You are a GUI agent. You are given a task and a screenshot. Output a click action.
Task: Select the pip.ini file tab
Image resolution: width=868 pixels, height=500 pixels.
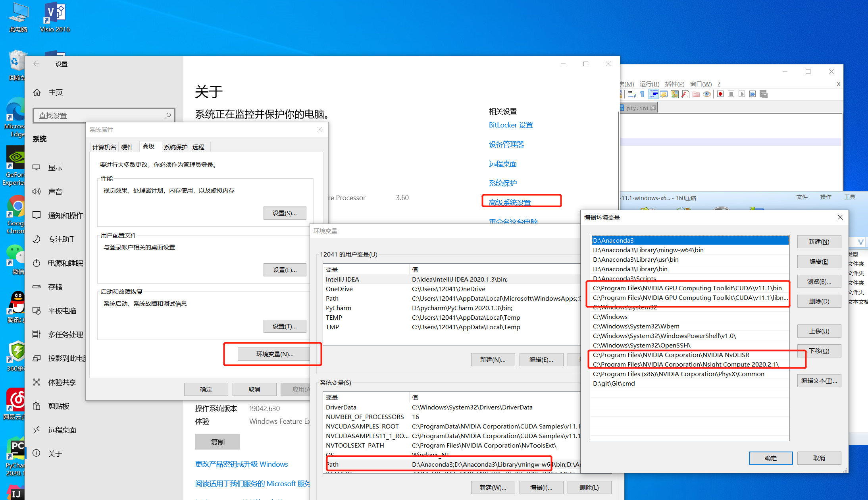pos(638,107)
